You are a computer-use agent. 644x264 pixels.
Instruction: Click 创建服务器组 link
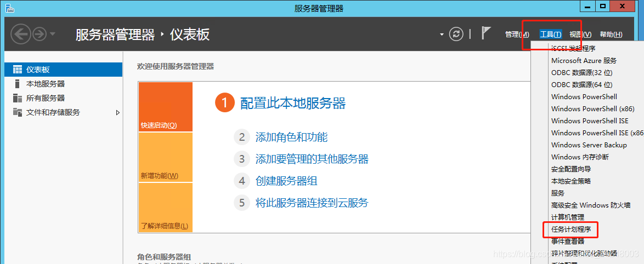(x=286, y=181)
